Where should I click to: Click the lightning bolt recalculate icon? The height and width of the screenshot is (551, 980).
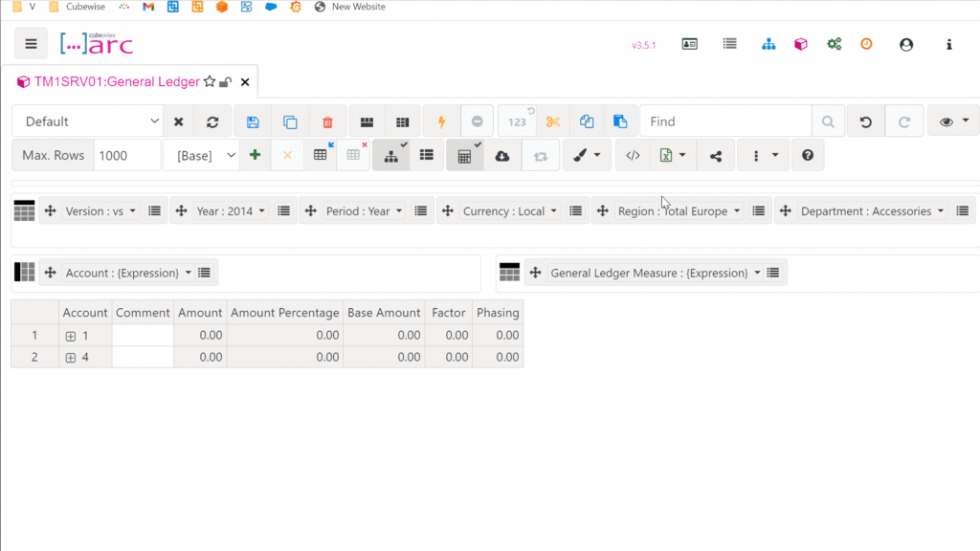tap(441, 121)
